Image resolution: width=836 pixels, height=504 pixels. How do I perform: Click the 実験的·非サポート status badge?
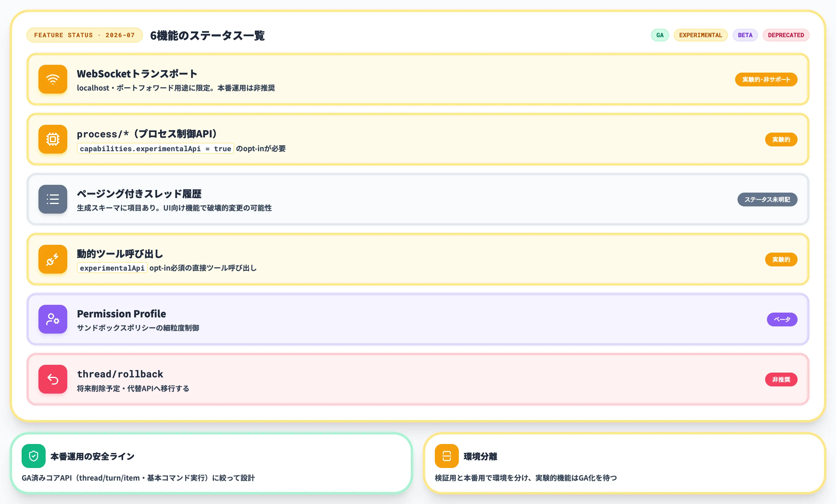click(766, 80)
